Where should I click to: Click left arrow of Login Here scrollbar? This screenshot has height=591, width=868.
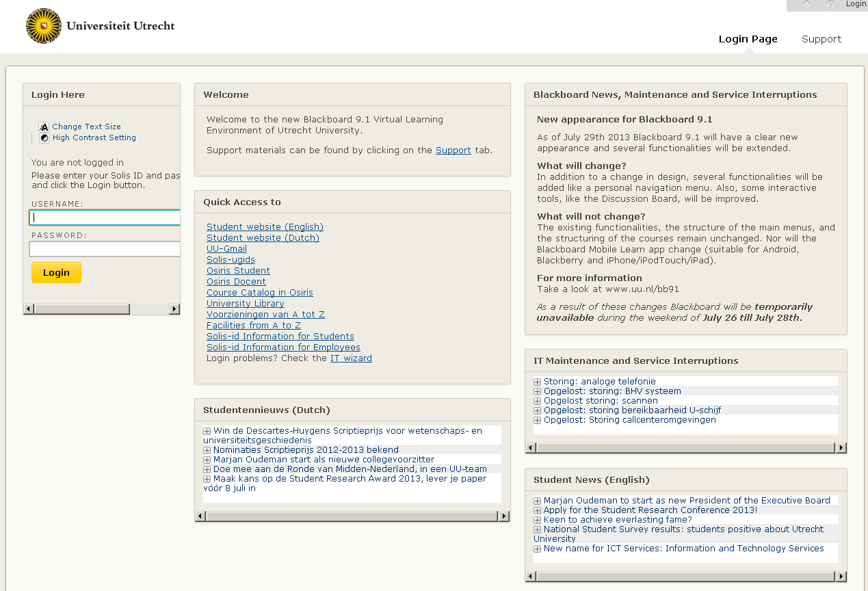point(28,309)
